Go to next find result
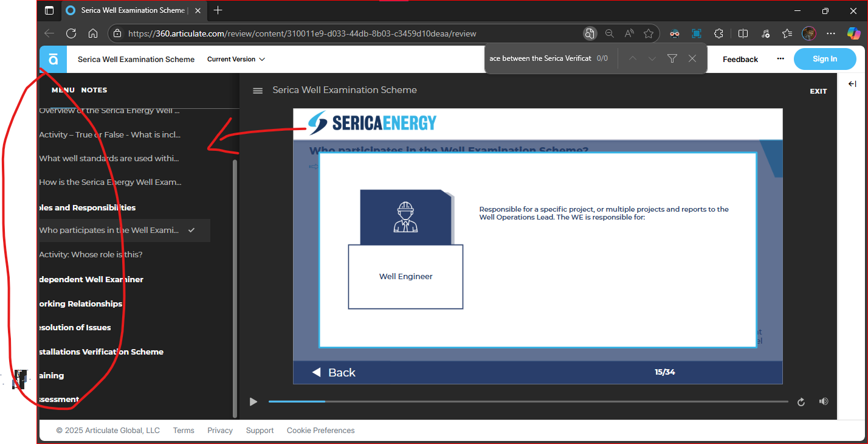Screen dimensions: 868x444 pyautogui.click(x=652, y=58)
